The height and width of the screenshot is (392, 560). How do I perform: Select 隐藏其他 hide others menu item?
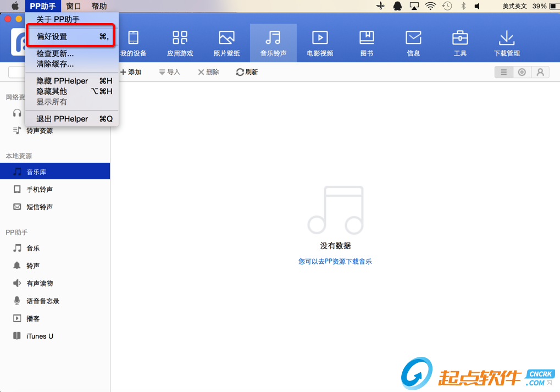pos(72,91)
